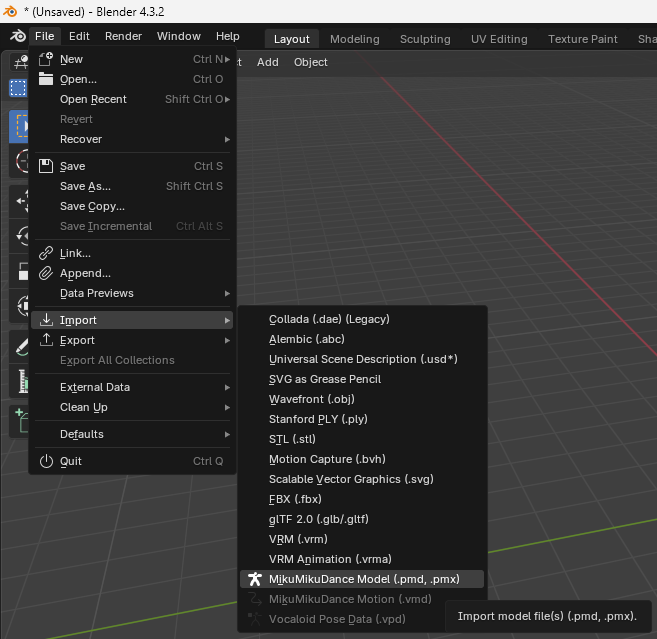Viewport: 657px width, 639px height.
Task: Click the Open folder icon
Action: point(46,79)
